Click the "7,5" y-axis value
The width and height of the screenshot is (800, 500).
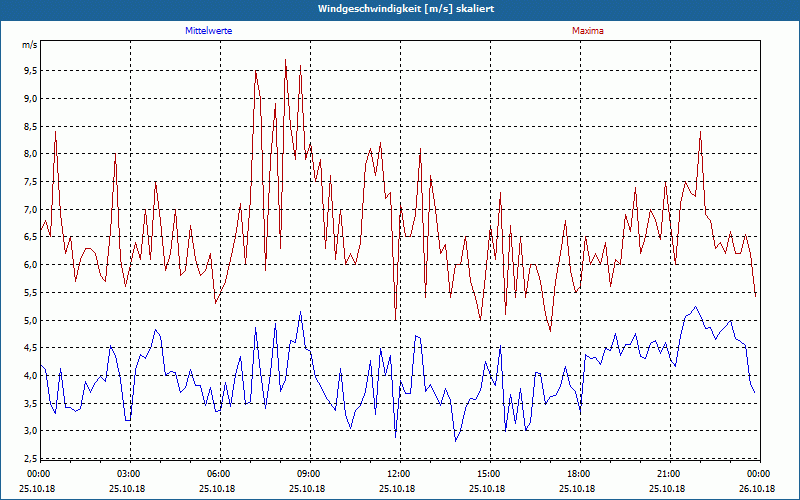(31, 182)
